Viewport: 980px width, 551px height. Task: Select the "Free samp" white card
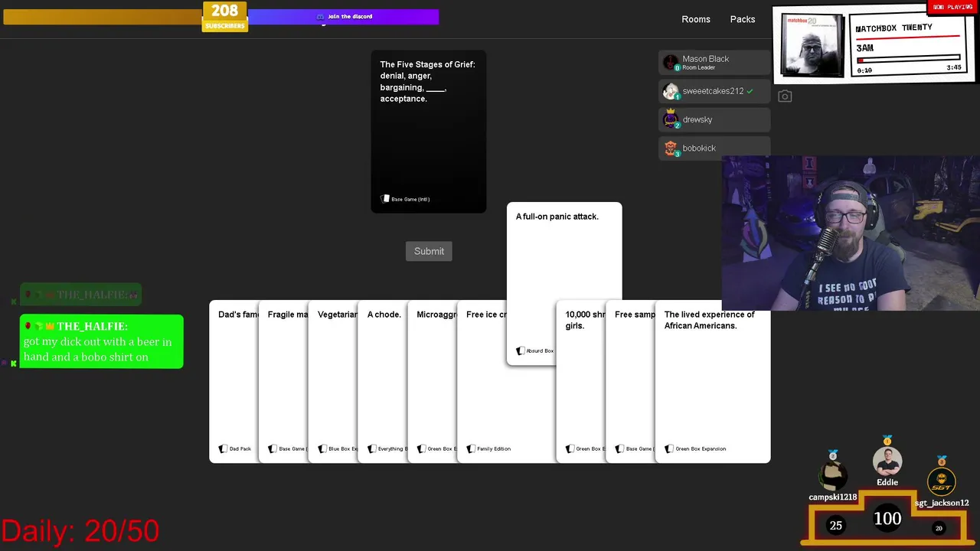[630, 381]
